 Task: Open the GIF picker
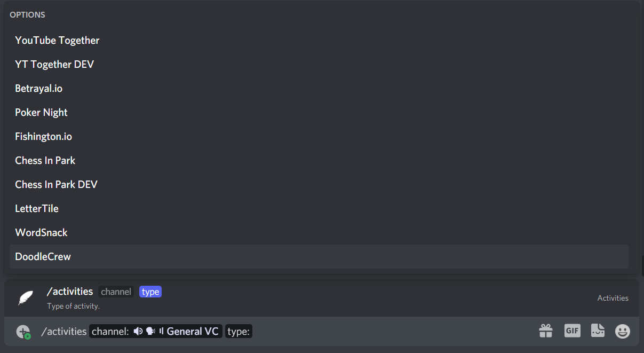[x=572, y=331]
